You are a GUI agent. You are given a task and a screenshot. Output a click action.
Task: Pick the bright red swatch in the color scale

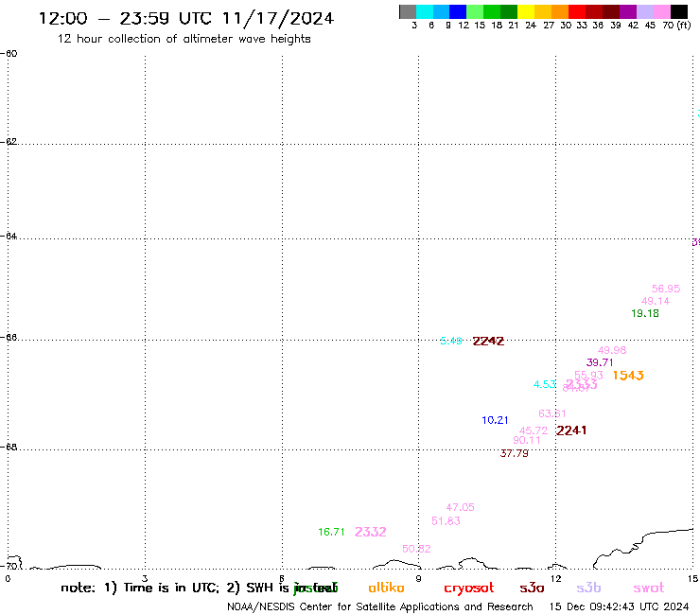tap(577, 12)
